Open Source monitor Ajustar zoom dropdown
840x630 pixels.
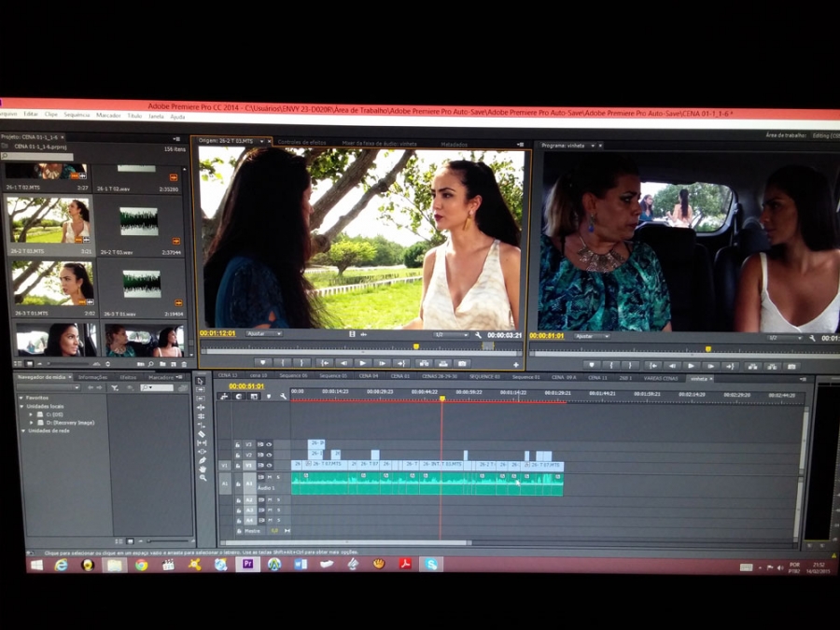coord(264,334)
